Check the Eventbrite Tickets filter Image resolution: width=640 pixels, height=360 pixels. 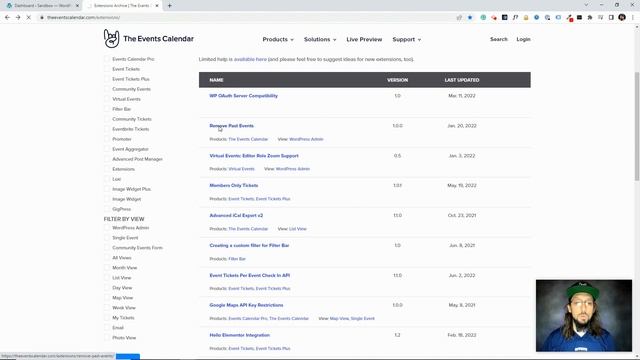click(107, 129)
